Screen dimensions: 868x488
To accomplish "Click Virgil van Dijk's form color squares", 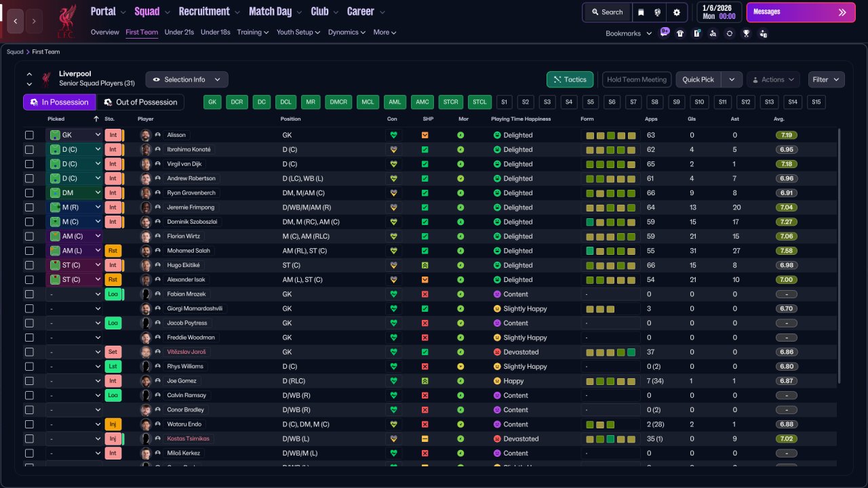I will pyautogui.click(x=610, y=164).
